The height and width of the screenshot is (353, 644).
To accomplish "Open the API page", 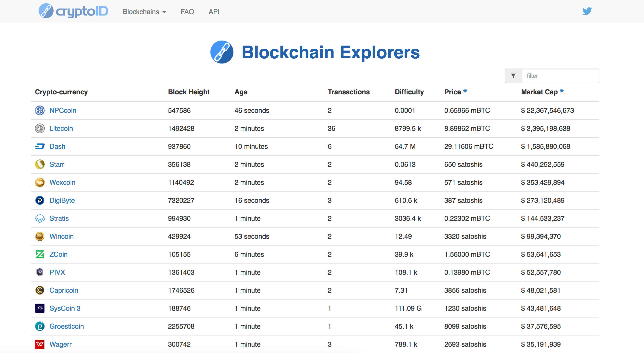I will (x=214, y=12).
